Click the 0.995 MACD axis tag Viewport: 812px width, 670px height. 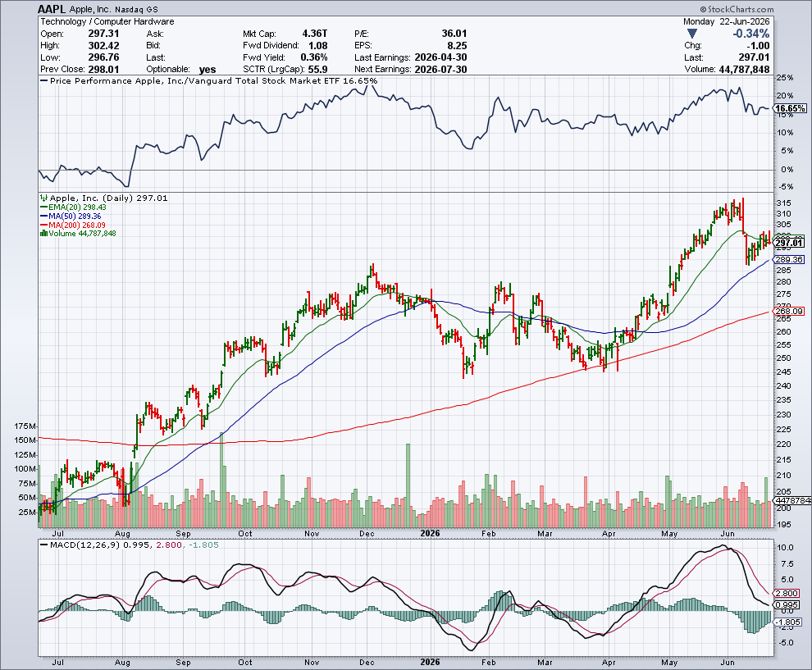point(787,604)
